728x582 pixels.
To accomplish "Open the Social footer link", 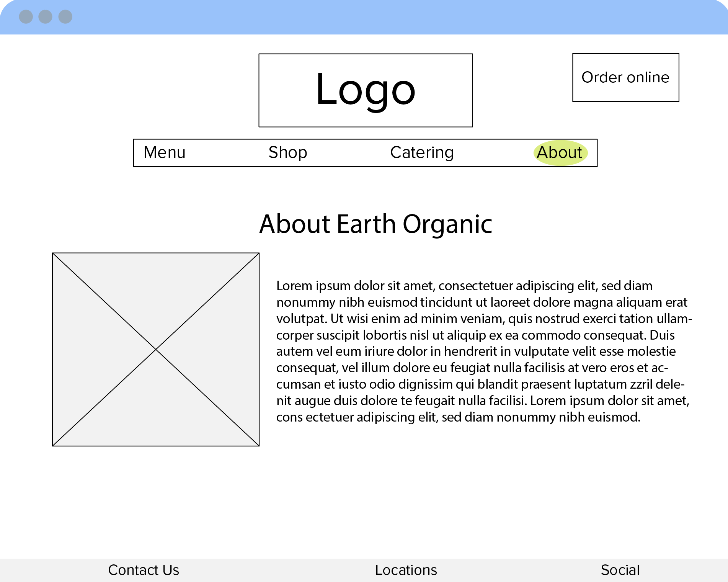I will click(620, 570).
